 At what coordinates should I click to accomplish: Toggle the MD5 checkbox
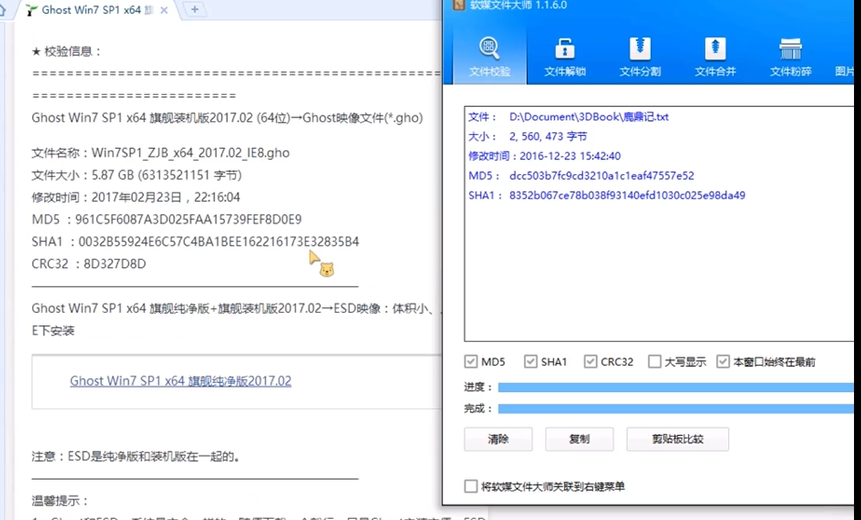(x=471, y=361)
